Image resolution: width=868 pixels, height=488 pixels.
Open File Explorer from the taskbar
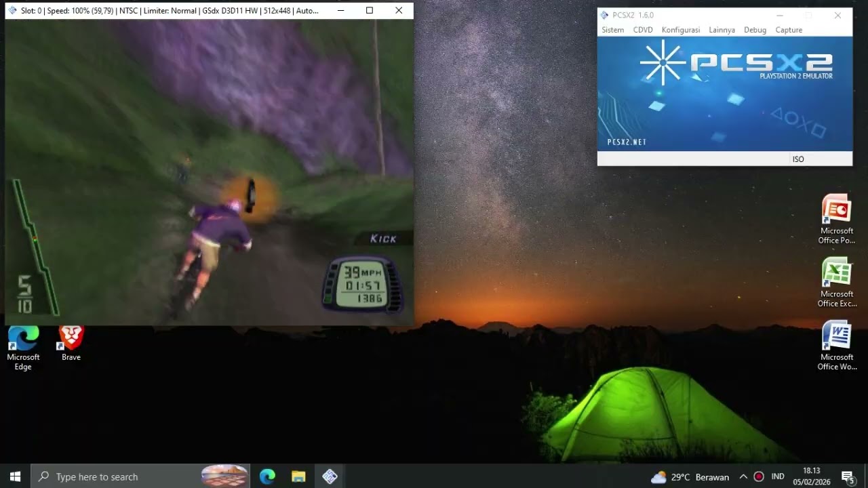(x=298, y=476)
